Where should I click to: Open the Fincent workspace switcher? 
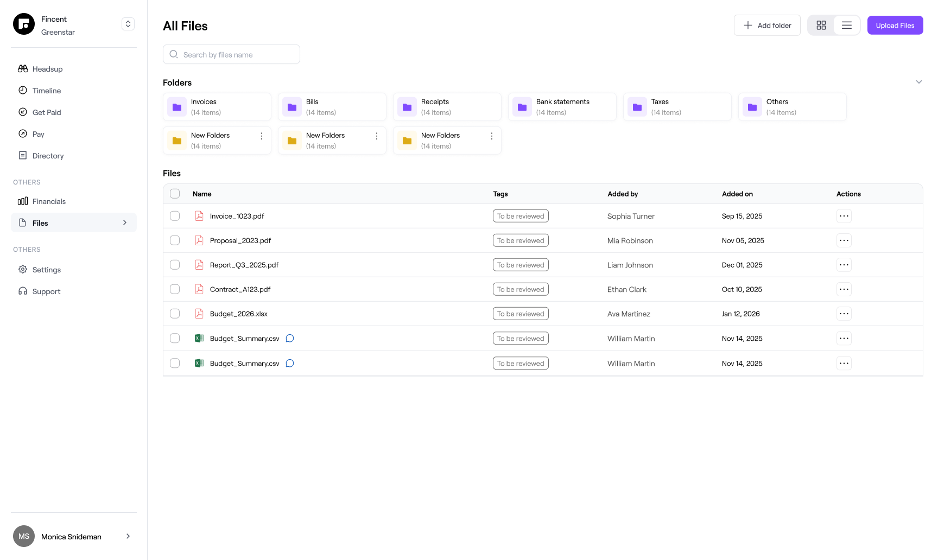pos(128,24)
